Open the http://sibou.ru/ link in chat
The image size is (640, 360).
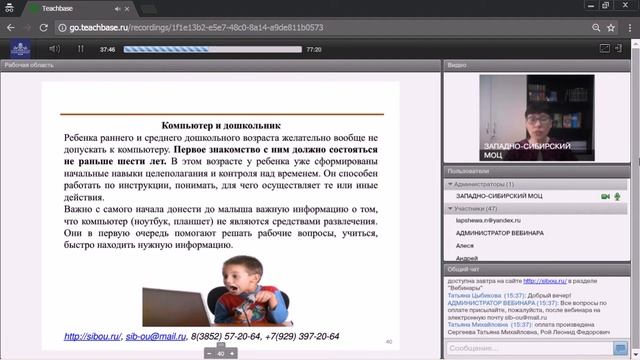point(545,281)
